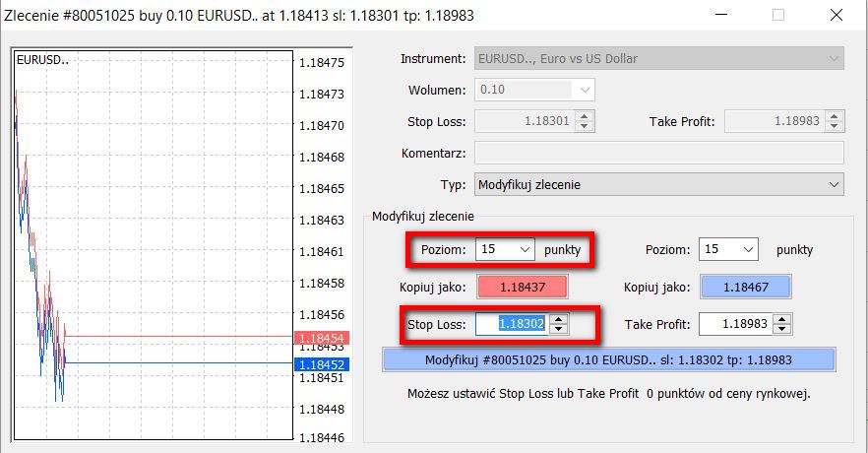Click the upper Take Profit down arrow
The image size is (868, 453).
point(835,126)
